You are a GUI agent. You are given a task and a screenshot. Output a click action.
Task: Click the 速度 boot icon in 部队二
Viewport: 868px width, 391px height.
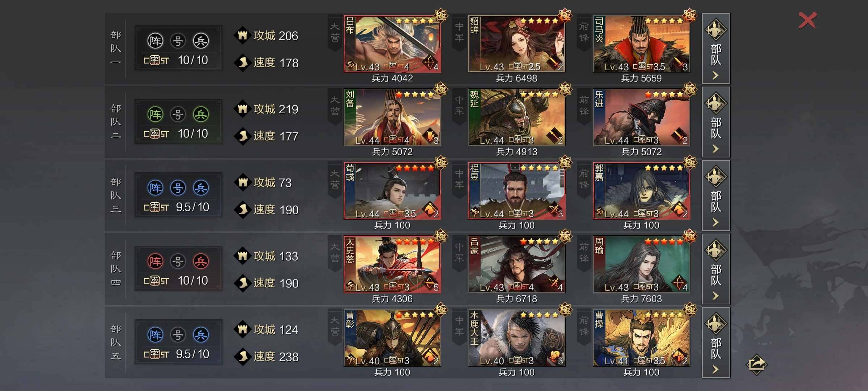tap(242, 136)
